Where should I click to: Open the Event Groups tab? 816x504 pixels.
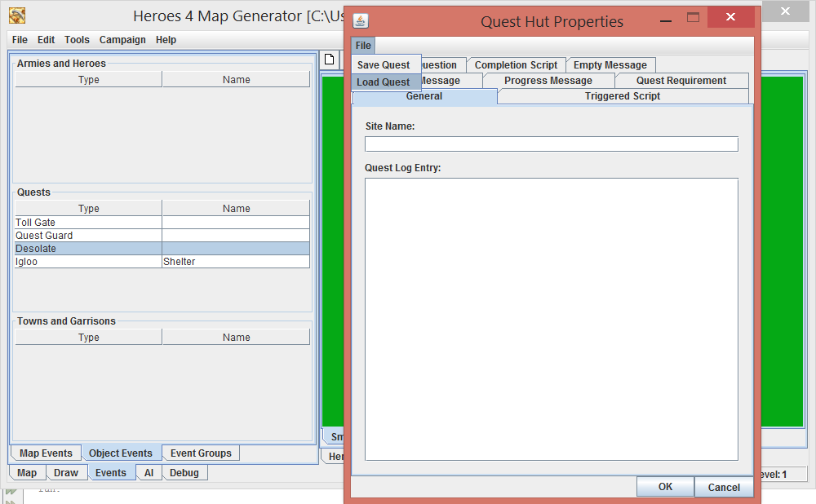201,453
